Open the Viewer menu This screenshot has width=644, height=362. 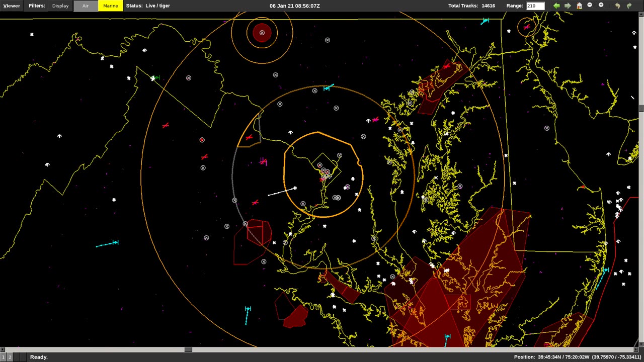coord(12,6)
